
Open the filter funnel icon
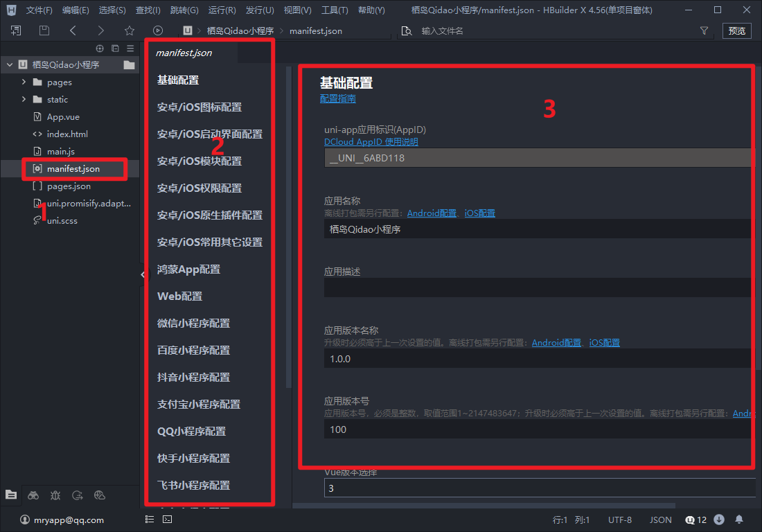705,30
